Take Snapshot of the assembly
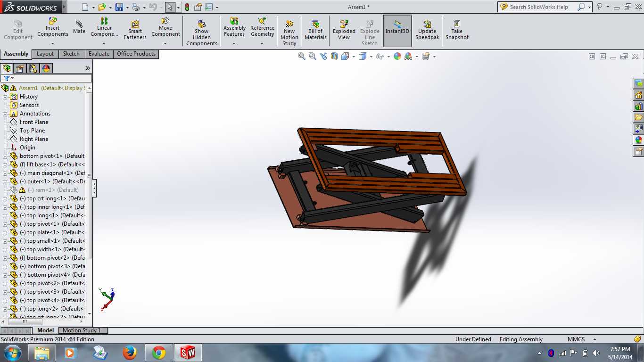 [x=457, y=31]
